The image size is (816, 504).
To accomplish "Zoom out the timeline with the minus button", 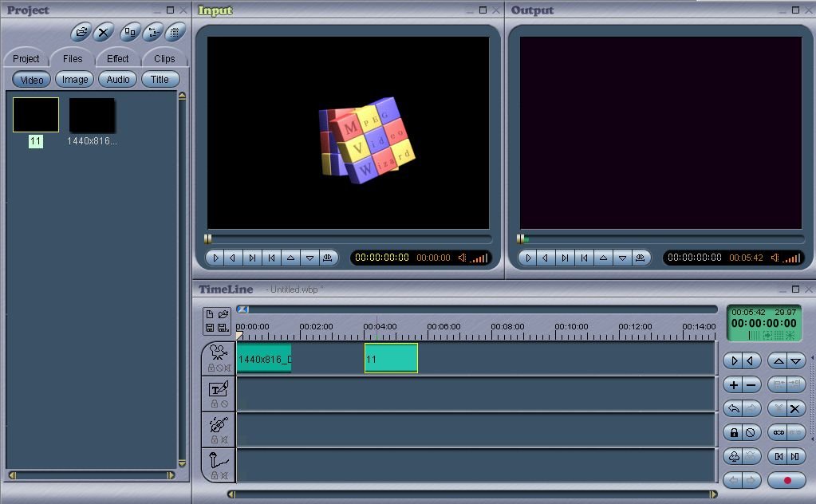I will click(751, 385).
